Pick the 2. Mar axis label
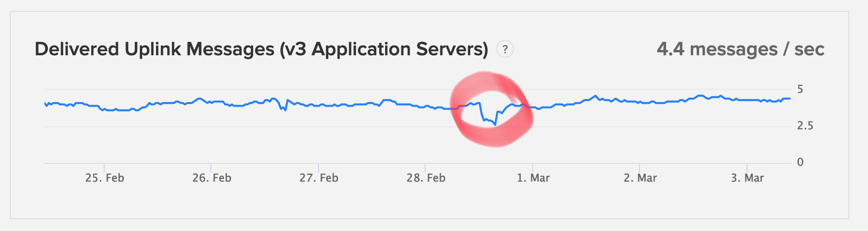The height and width of the screenshot is (231, 868). click(x=640, y=178)
